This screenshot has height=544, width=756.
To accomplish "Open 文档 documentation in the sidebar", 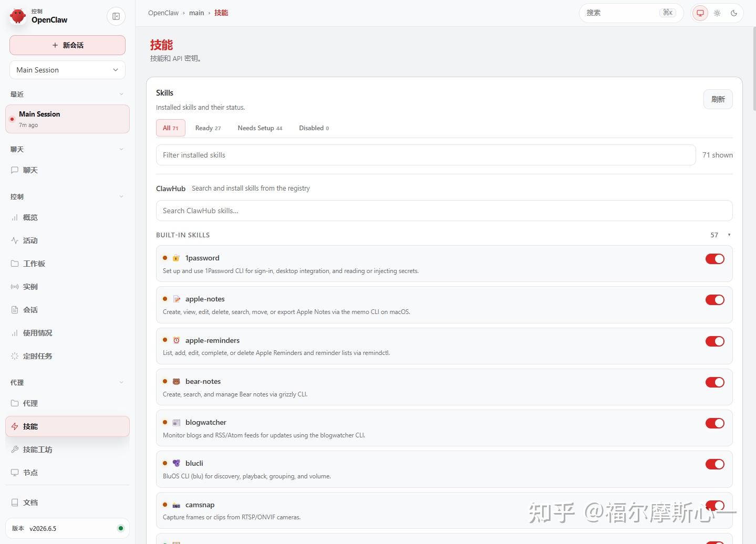I will [67, 503].
